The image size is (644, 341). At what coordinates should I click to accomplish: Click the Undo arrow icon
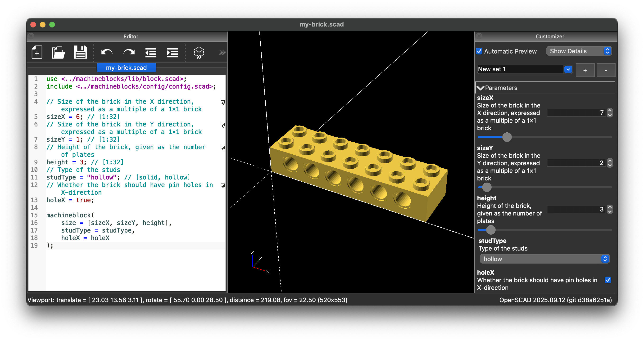(107, 52)
